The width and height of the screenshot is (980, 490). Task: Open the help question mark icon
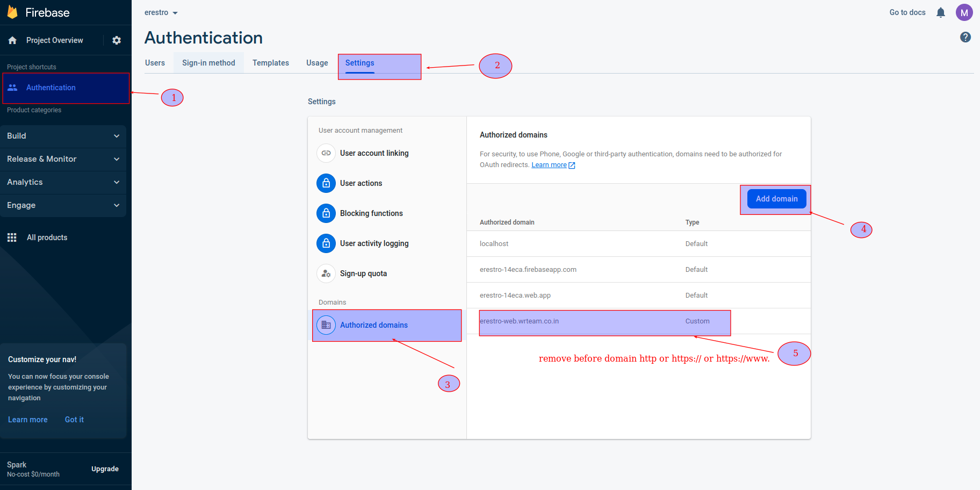tap(965, 37)
